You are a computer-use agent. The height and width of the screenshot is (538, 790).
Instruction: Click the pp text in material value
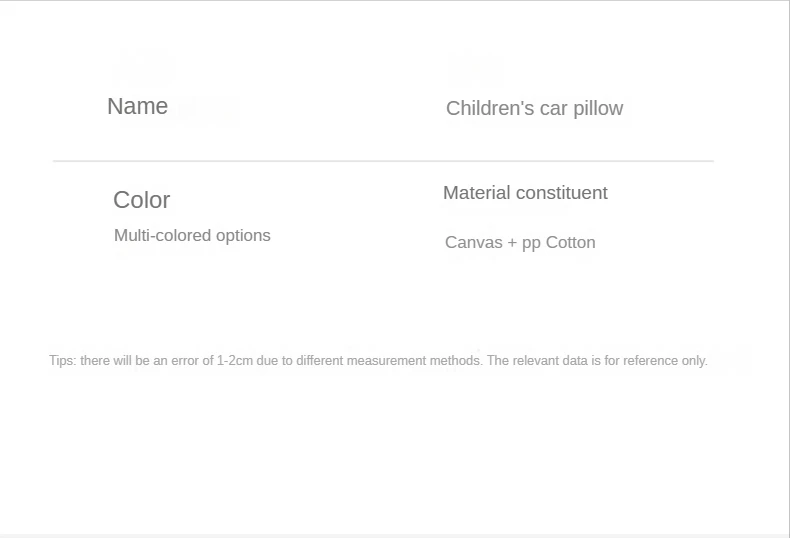(x=530, y=243)
